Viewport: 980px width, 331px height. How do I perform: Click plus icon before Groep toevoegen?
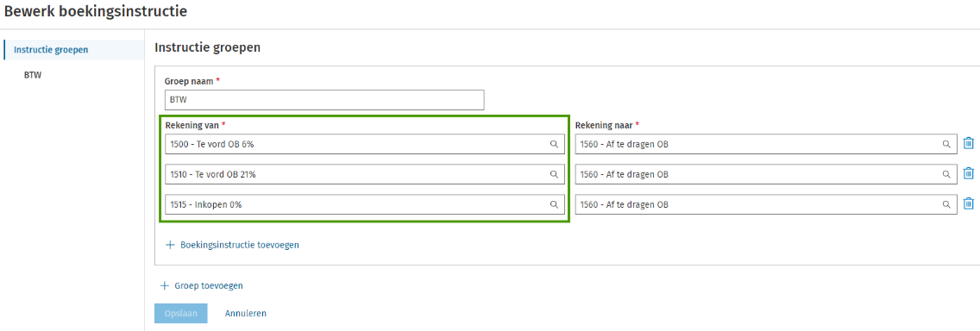(165, 285)
